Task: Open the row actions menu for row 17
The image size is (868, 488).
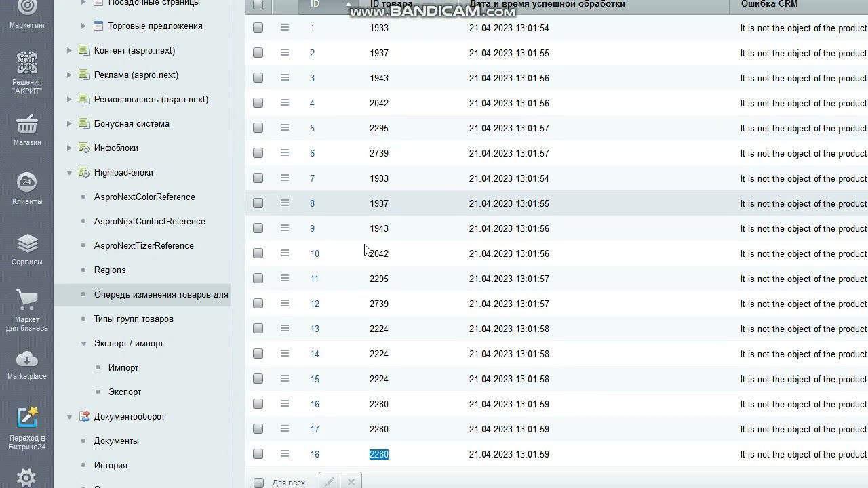Action: pos(285,428)
